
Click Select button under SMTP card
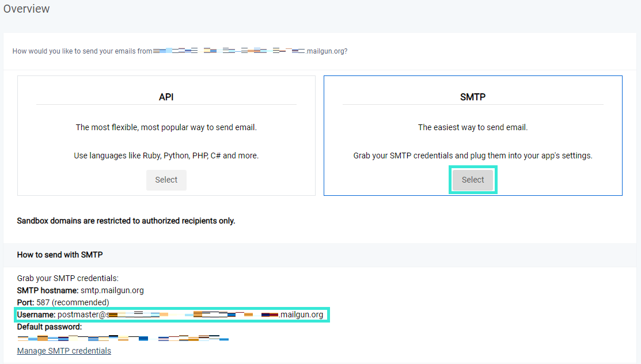click(x=473, y=180)
